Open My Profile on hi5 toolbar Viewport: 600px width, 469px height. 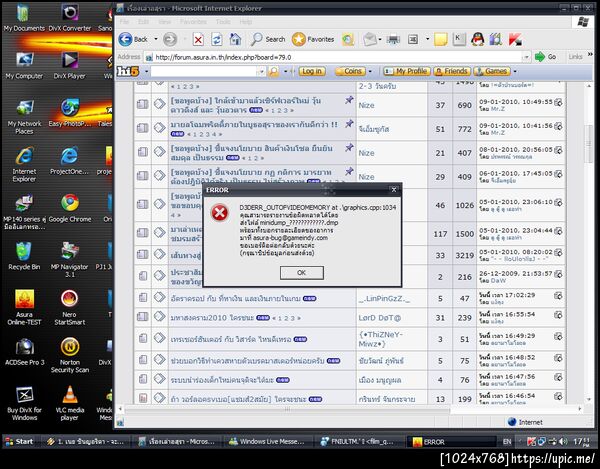click(x=407, y=71)
